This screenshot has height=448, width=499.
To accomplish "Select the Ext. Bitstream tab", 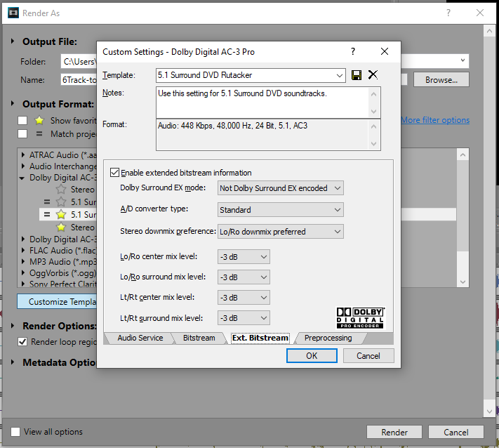I will click(x=260, y=338).
